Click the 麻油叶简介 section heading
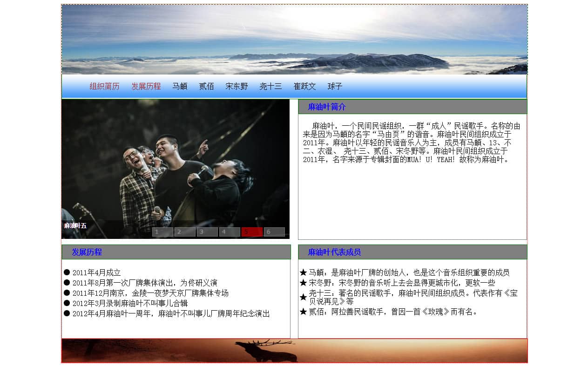 click(327, 107)
